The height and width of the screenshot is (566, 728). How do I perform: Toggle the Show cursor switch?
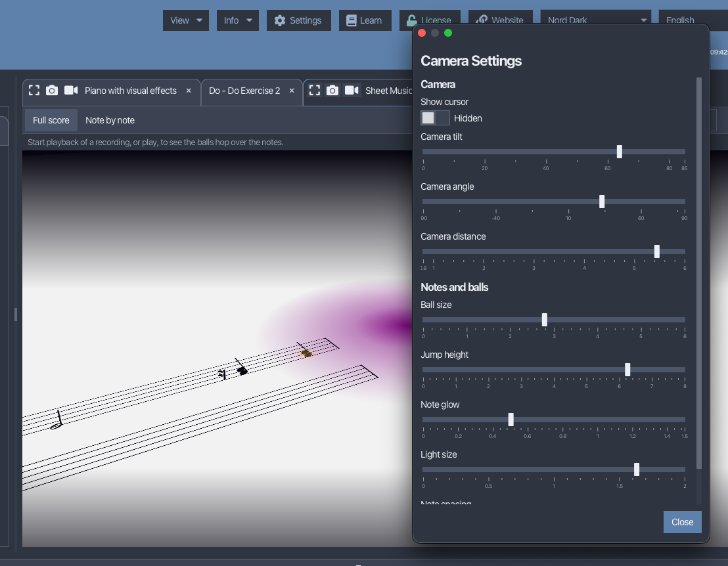point(435,118)
